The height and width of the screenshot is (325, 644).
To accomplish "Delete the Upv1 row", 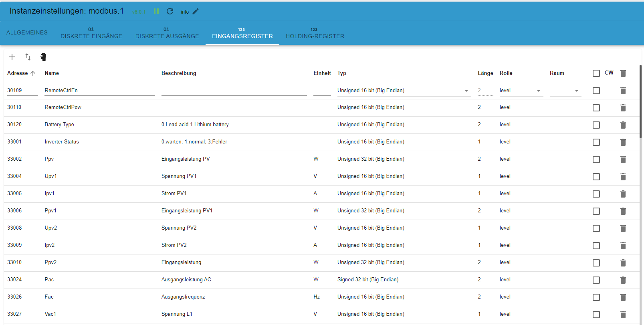I will pos(623,177).
